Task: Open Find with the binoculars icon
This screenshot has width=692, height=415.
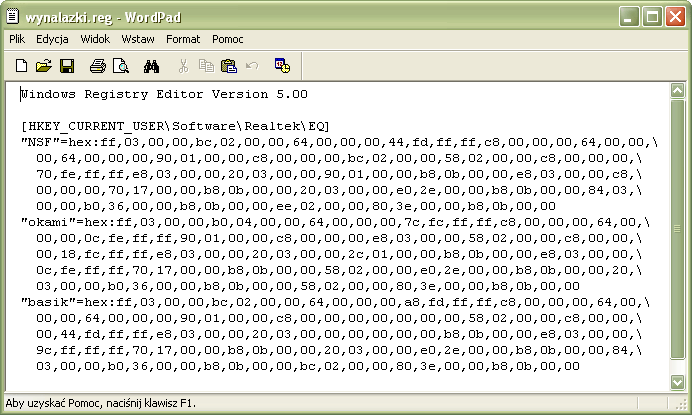Action: pyautogui.click(x=151, y=66)
